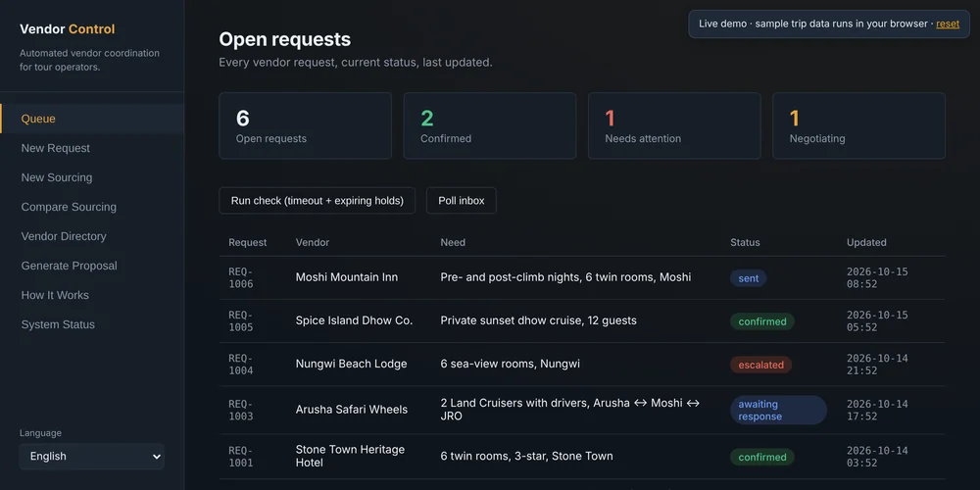Select the Negotiating stat card
Image resolution: width=980 pixels, height=490 pixels.
858,125
